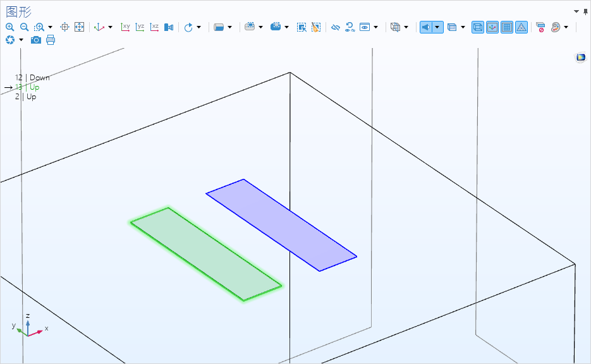Click the Zoom Out magnifier icon
Image resolution: width=591 pixels, height=364 pixels.
pos(24,27)
